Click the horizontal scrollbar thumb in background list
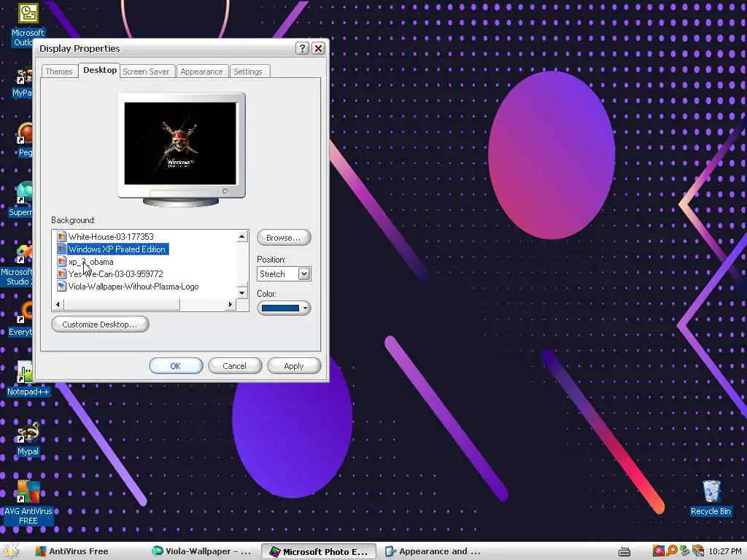The image size is (747, 560). 122,304
